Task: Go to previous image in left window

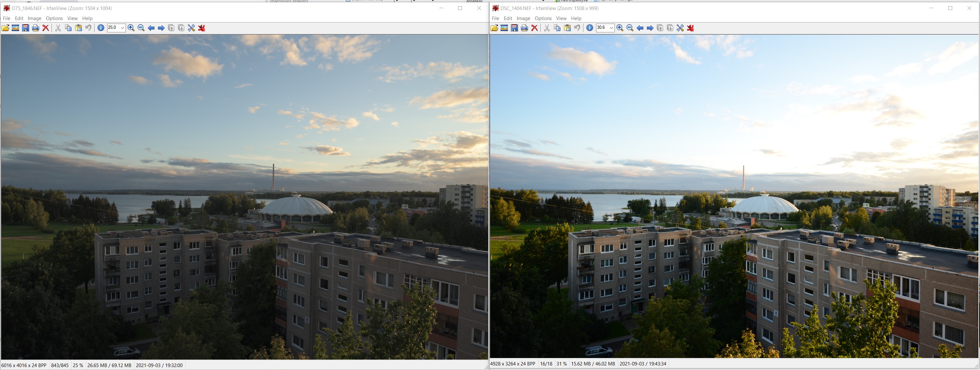Action: 151,28
